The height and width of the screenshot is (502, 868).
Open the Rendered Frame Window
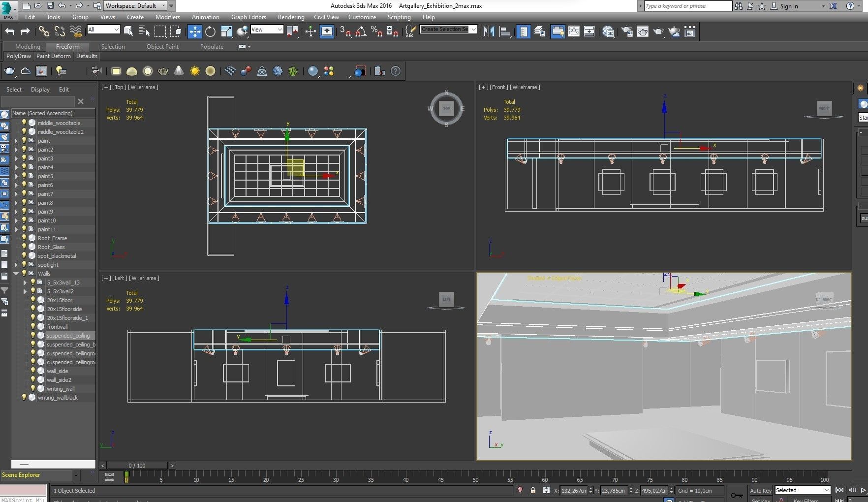pos(643,31)
